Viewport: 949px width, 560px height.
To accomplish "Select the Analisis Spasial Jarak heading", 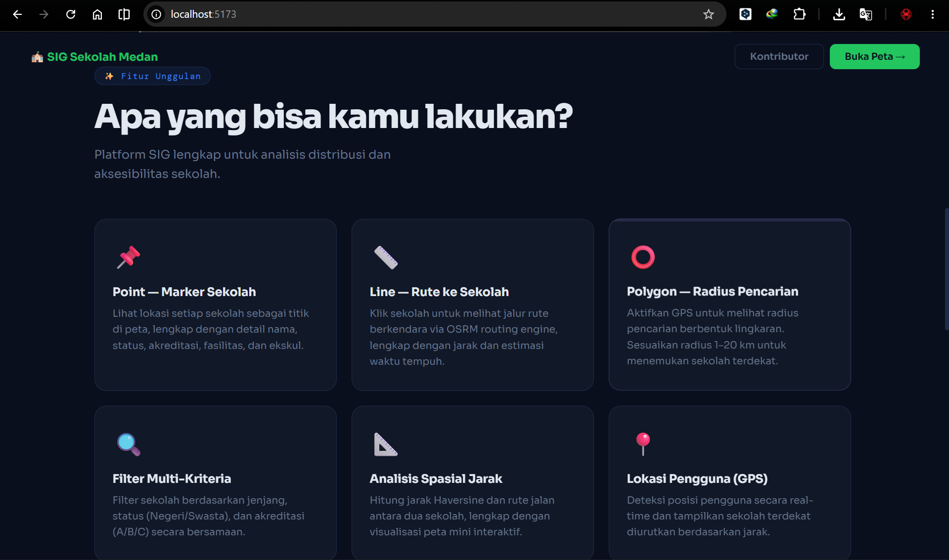I will point(436,478).
